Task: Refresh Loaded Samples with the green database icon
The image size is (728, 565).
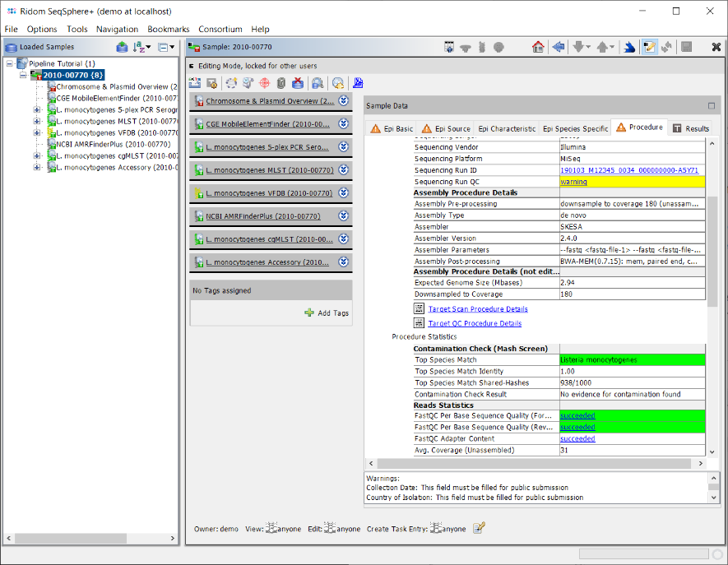Action: [x=122, y=47]
